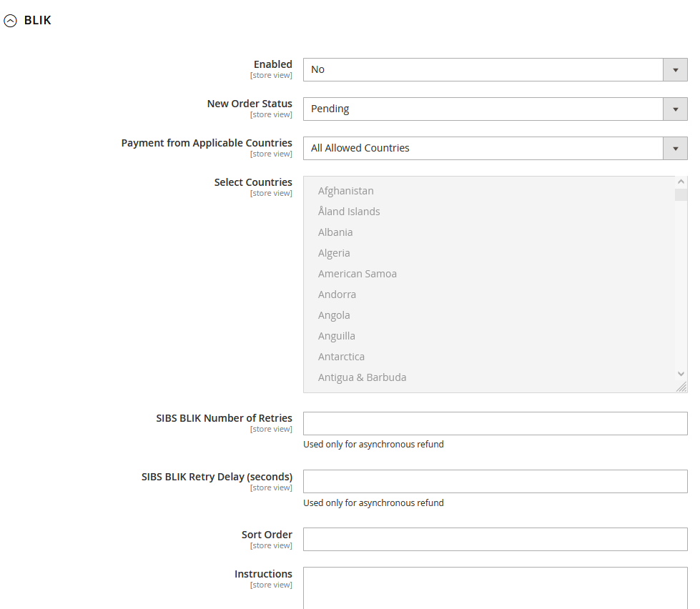Viewport: 700px width, 609px height.
Task: Collapse the BLIK section chevron icon
Action: click(x=10, y=21)
